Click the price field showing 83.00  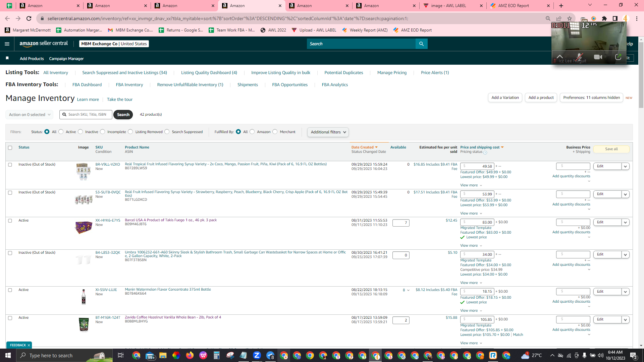click(477, 222)
